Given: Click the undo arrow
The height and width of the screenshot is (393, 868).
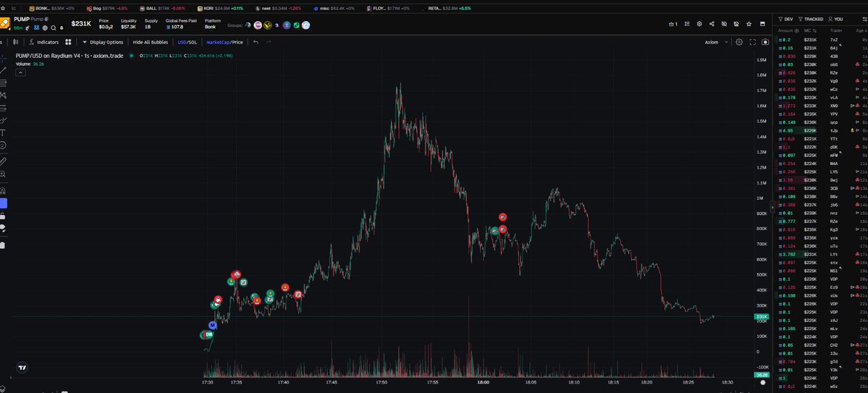Looking at the screenshot, I should point(256,42).
